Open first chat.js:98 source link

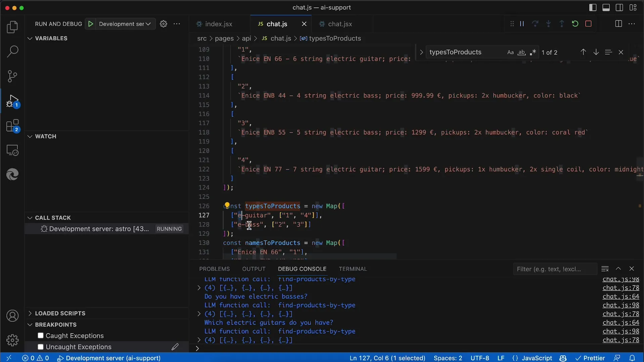point(620,279)
